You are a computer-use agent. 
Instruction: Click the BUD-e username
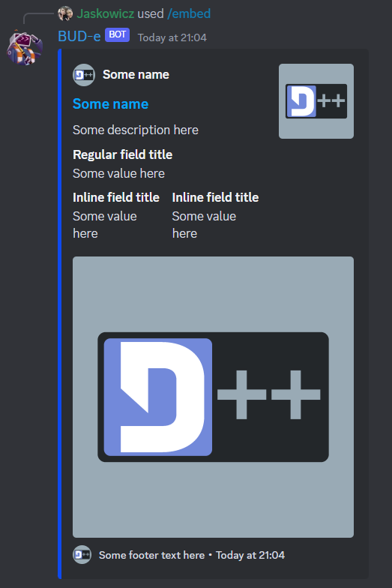click(x=79, y=36)
